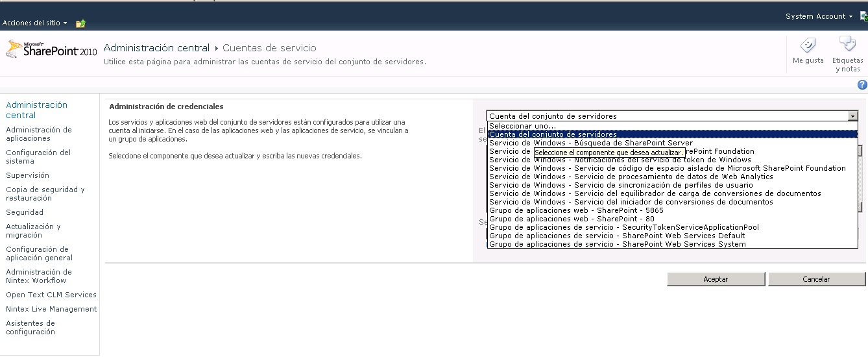Open Administración central heading in sidebar

[x=36, y=110]
